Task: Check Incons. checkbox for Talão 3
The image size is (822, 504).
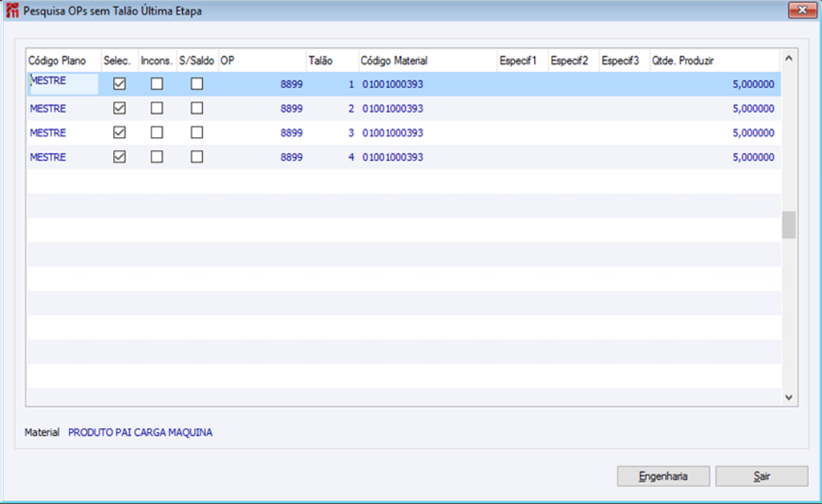Action: pos(156,132)
